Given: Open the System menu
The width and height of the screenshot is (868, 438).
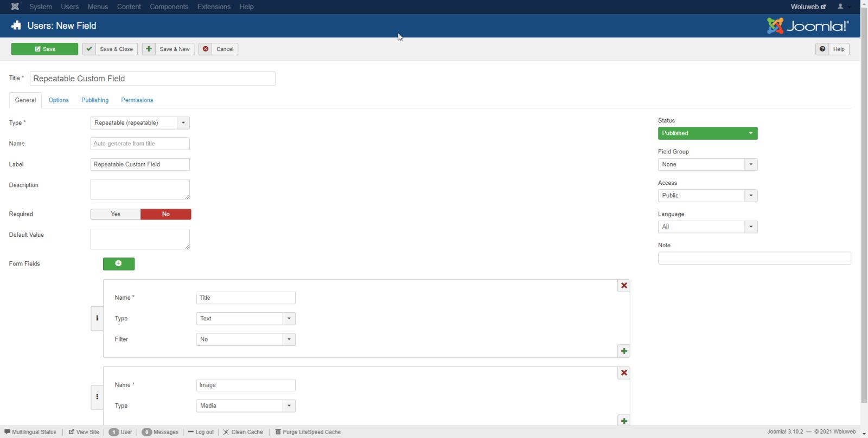Looking at the screenshot, I should pos(41,7).
